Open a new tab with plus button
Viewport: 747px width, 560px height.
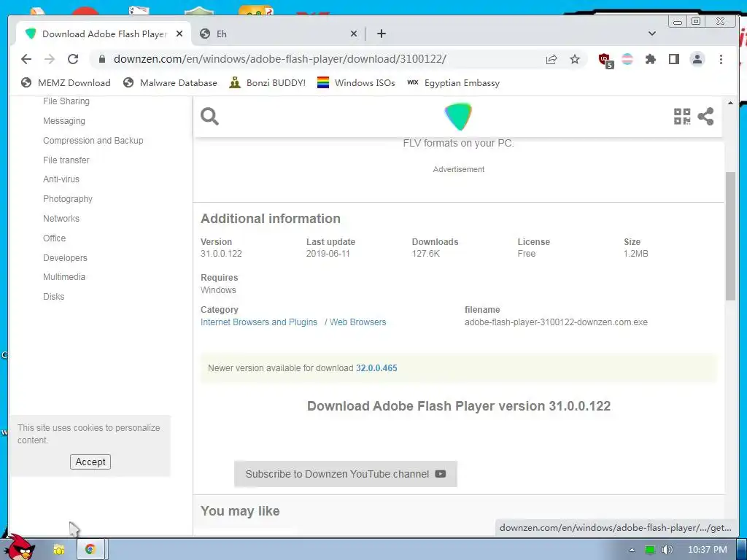(381, 34)
